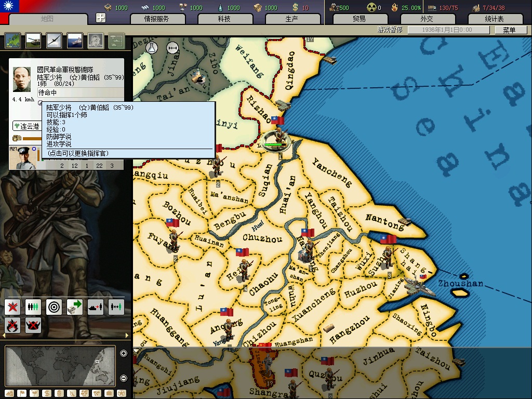The height and width of the screenshot is (399, 532).
Task: Open the 统计表 statistics tab
Action: point(495,19)
